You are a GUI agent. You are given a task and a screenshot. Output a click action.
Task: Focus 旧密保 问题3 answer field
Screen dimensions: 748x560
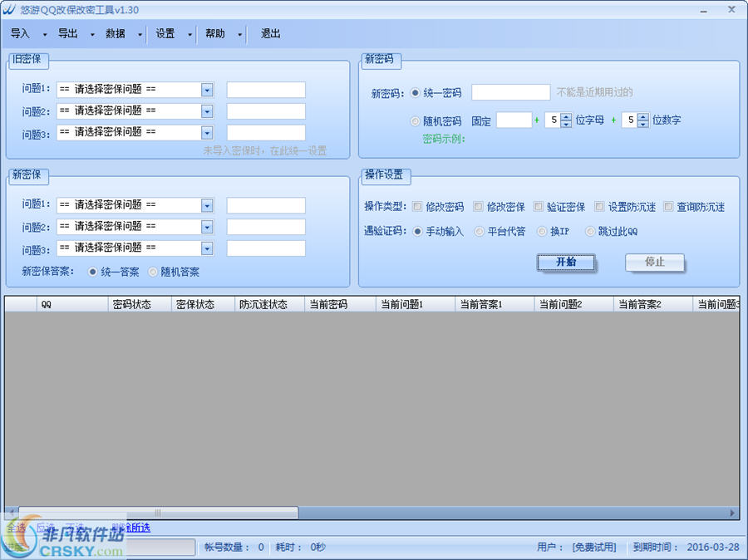(x=266, y=133)
